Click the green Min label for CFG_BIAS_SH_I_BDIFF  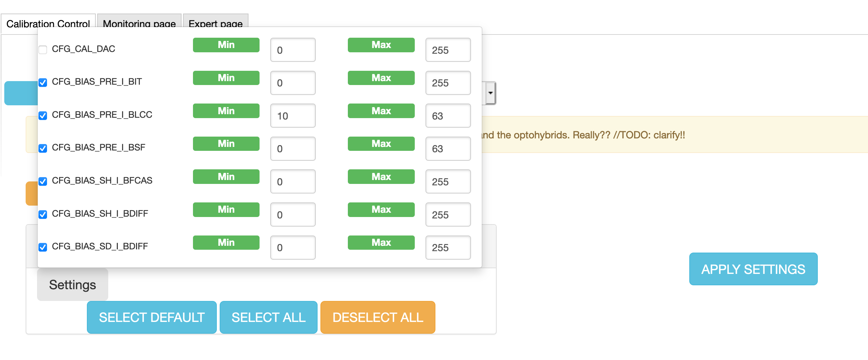[x=226, y=210]
